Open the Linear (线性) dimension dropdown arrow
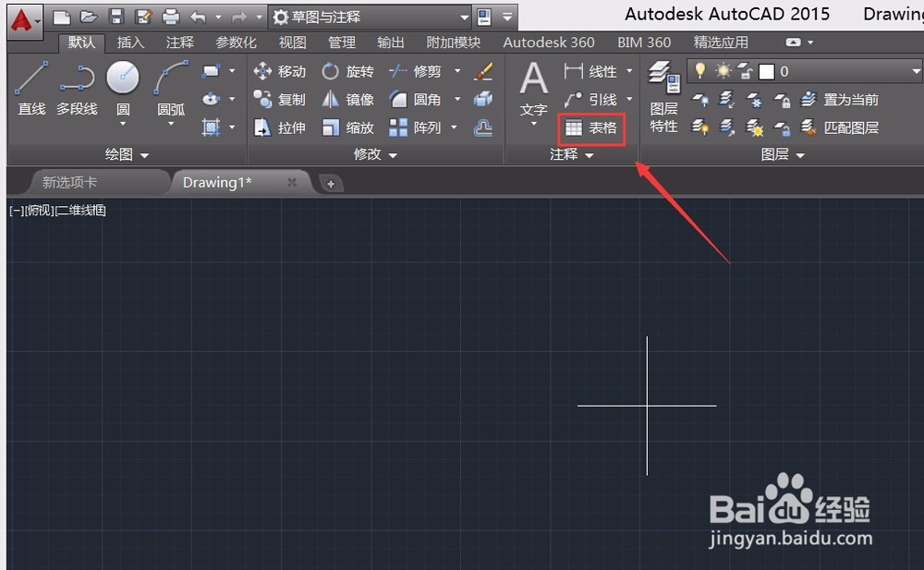 click(628, 71)
